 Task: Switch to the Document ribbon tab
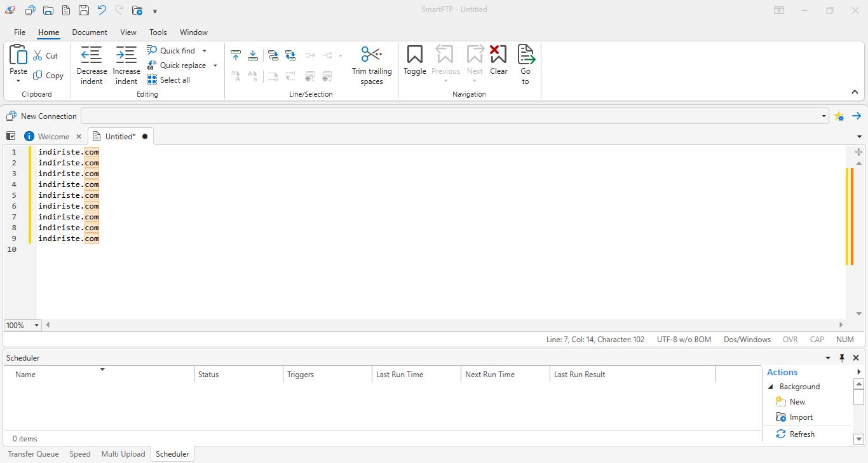coord(90,32)
